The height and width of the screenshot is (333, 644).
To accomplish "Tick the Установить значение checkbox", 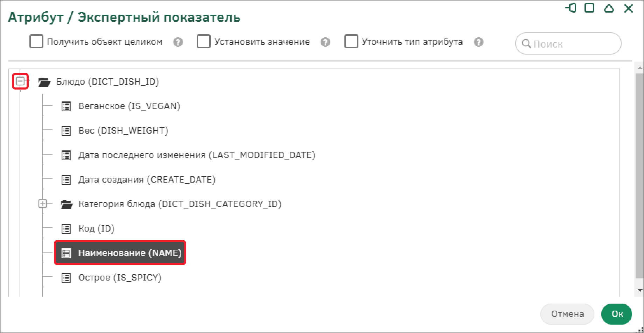I will pyautogui.click(x=204, y=41).
